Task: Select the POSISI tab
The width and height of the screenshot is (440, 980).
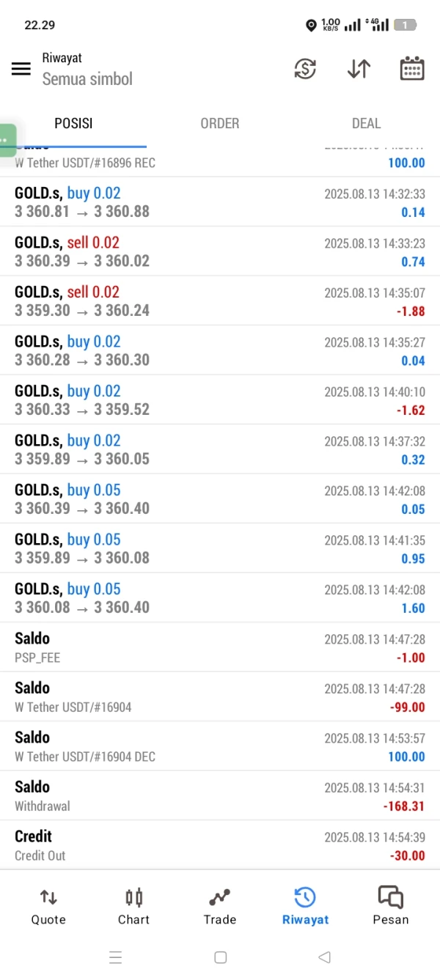Action: 73,123
